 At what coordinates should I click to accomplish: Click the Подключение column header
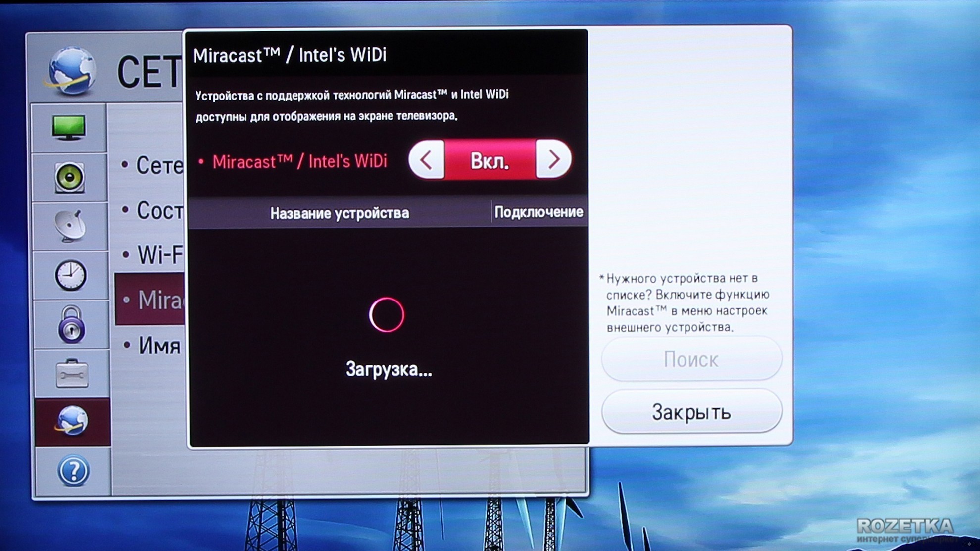pyautogui.click(x=539, y=212)
